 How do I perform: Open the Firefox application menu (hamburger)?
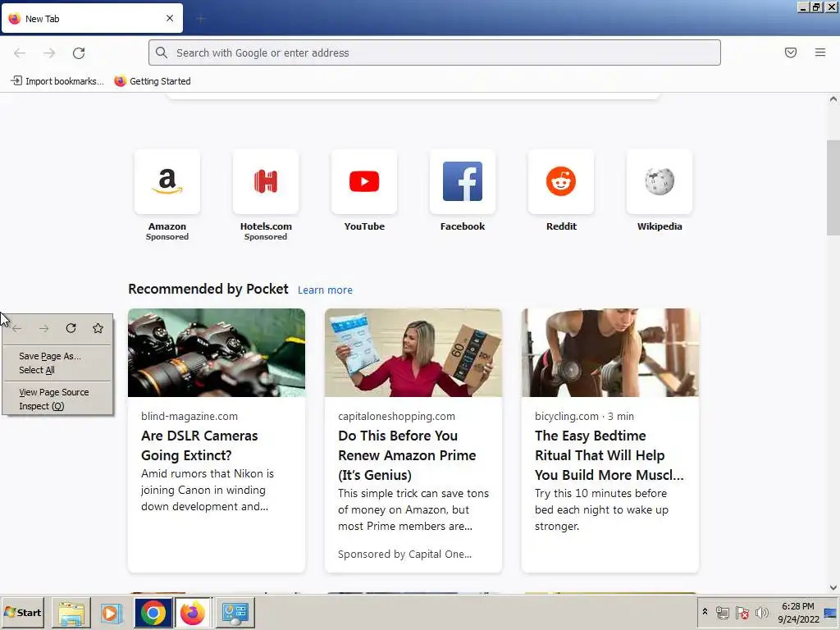click(820, 52)
